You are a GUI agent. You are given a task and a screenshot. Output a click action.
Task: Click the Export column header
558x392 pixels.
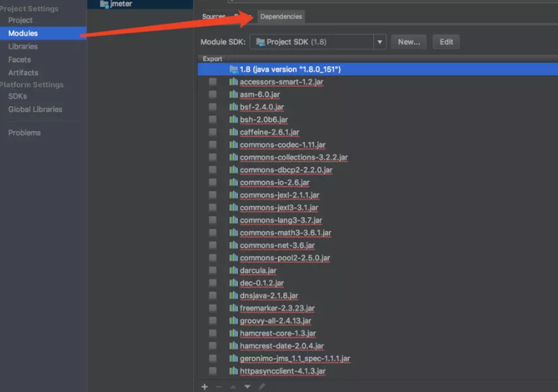213,59
